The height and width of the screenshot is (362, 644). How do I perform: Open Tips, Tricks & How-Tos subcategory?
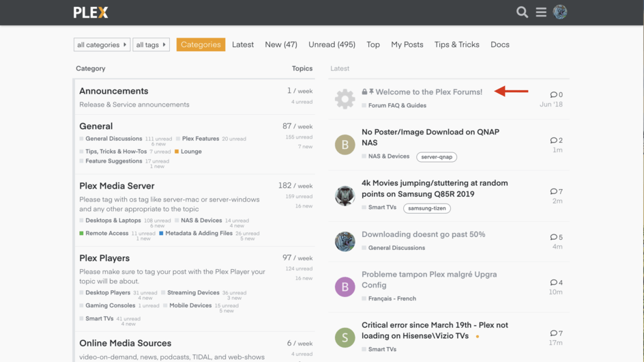(116, 152)
